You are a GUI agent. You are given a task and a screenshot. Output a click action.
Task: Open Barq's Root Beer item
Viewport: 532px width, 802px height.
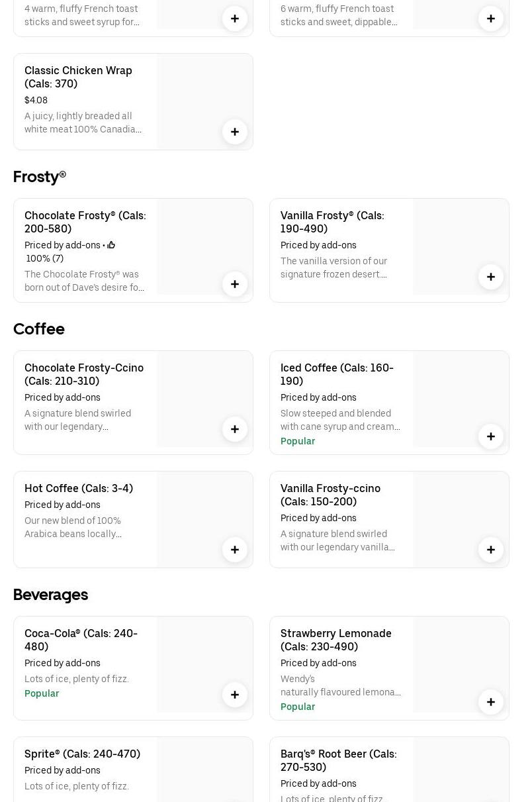coord(338,760)
